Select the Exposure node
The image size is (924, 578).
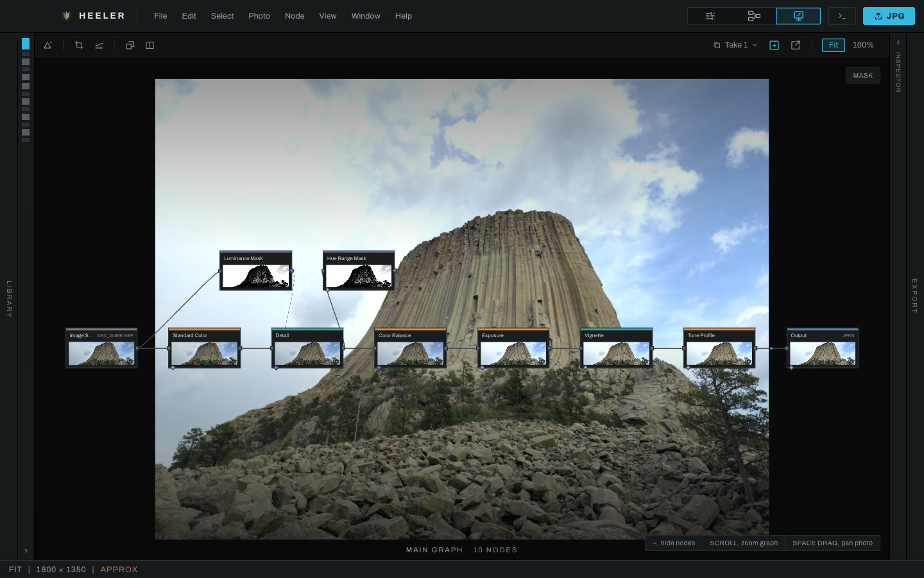tap(513, 348)
